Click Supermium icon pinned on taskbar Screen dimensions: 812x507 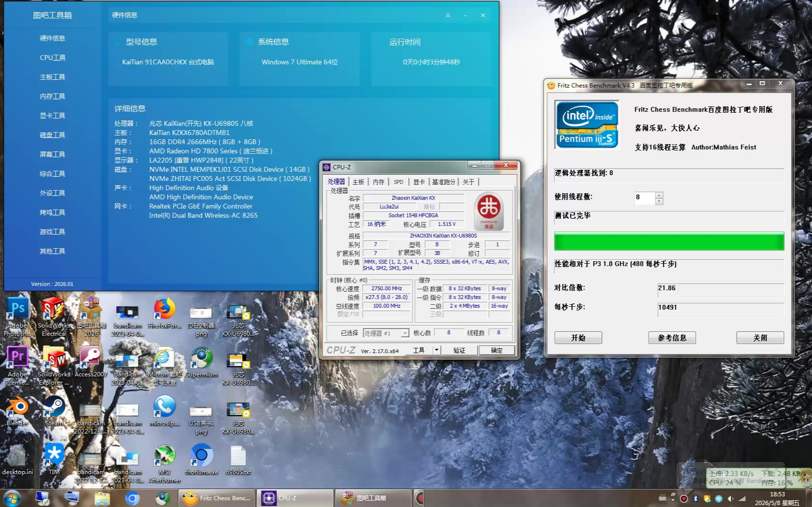pos(162,498)
